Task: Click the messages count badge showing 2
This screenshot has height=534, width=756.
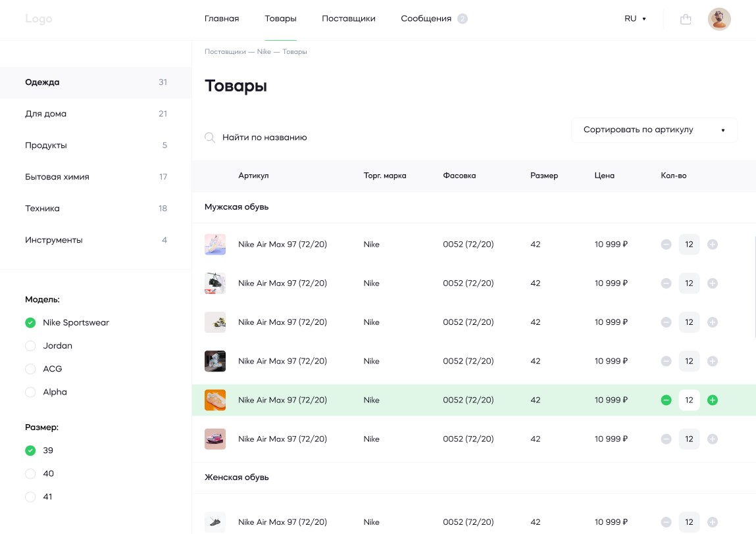Action: [463, 19]
